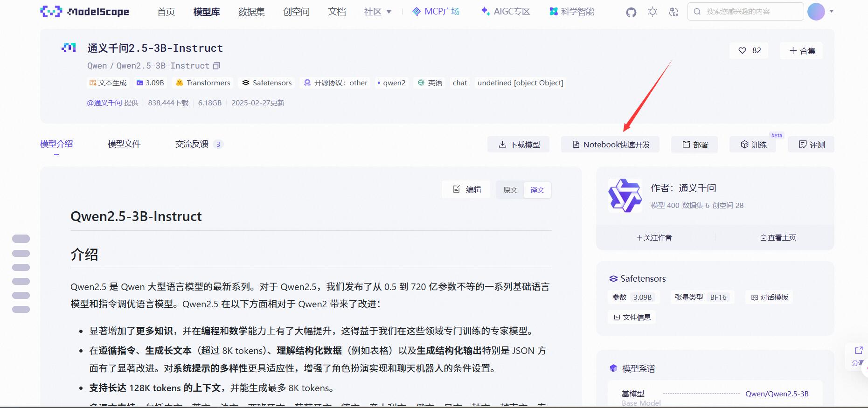Click the Transformers tag
The width and height of the screenshot is (868, 408).
pos(203,83)
